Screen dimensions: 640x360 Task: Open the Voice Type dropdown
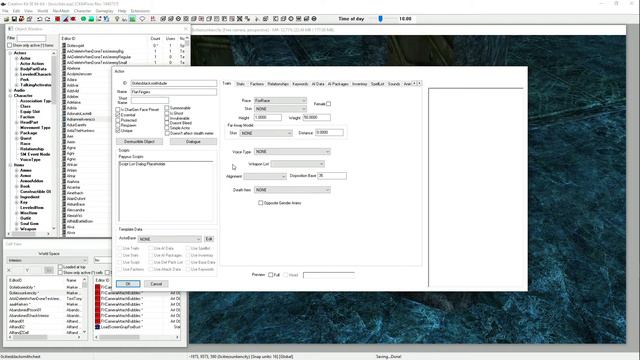[292, 151]
